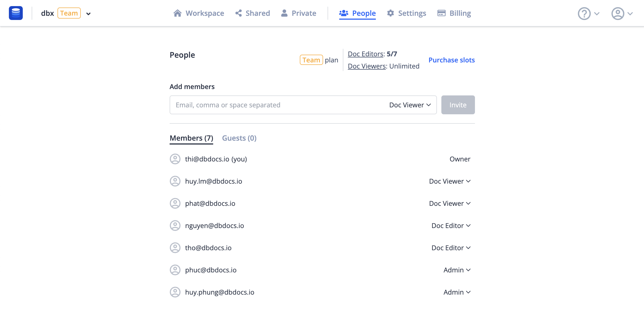Click the Workspace home icon

(x=177, y=13)
